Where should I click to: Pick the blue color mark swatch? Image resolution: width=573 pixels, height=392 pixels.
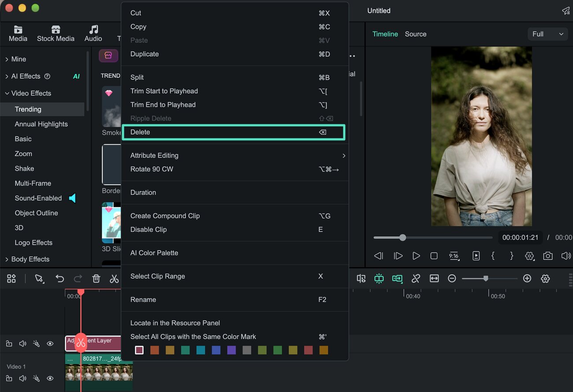coord(216,350)
